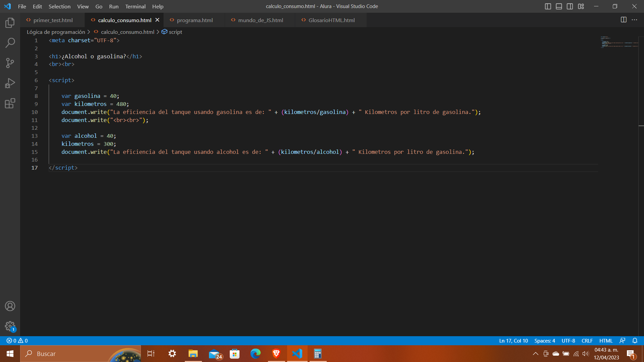
Task: Split the editor to the right
Action: point(624,20)
